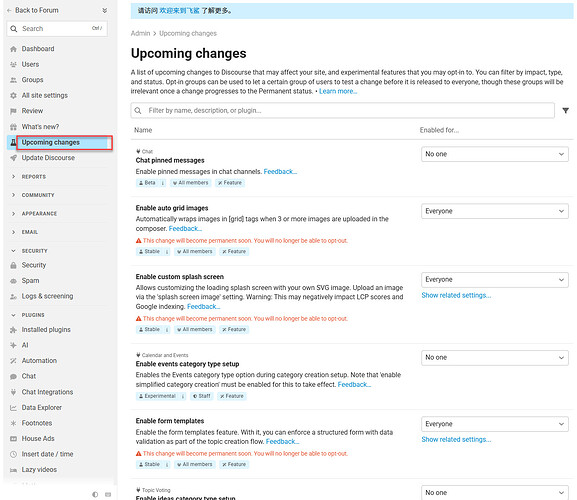
Task: Open the Dashboard home icon
Action: [x=14, y=49]
